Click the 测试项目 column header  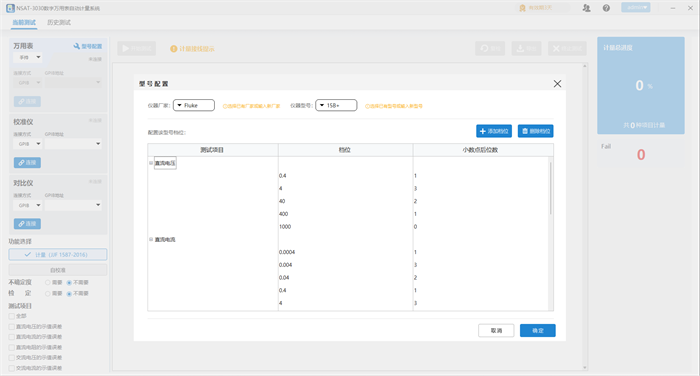212,150
